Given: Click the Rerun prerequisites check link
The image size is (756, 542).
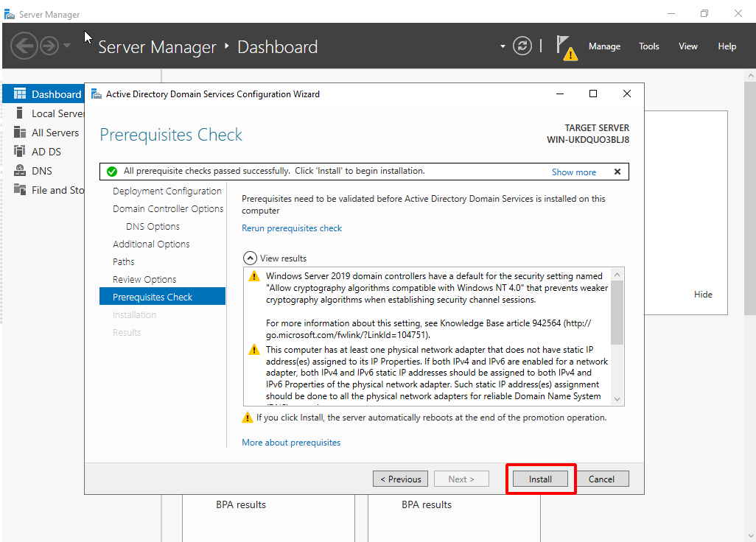Looking at the screenshot, I should [292, 228].
